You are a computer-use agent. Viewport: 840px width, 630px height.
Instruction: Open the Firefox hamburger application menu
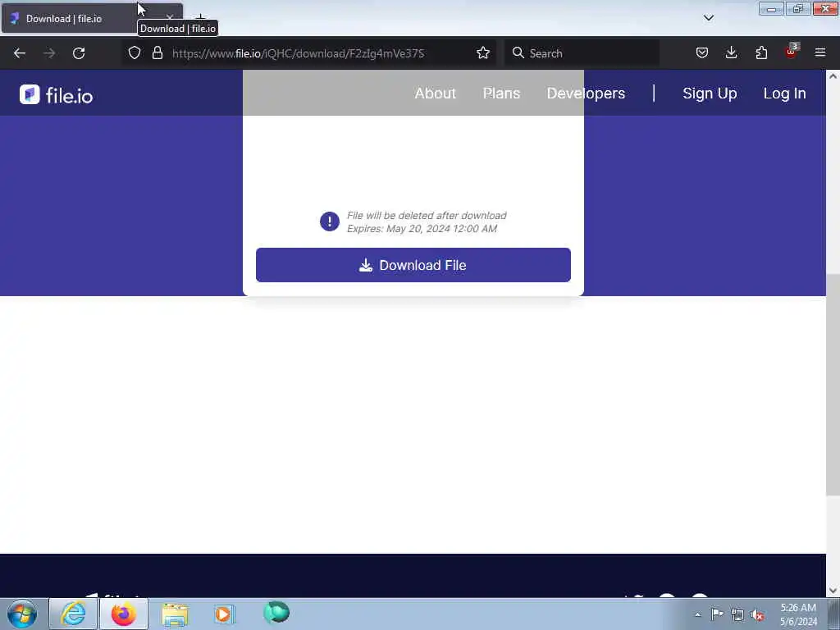[x=820, y=52]
